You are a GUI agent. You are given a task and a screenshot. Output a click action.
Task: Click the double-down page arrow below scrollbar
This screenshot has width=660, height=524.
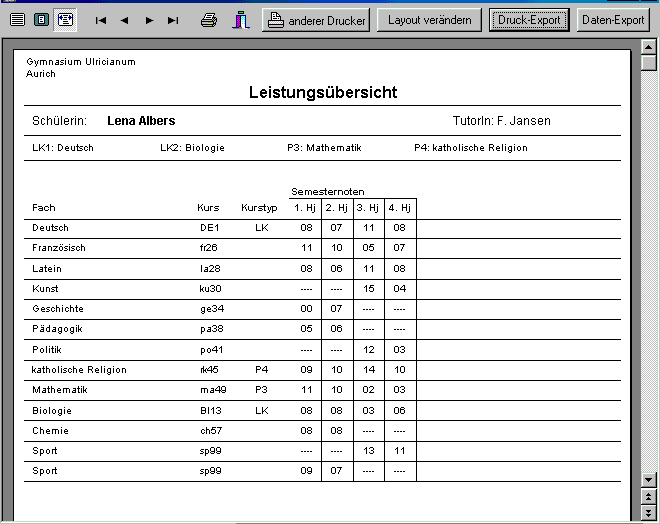point(649,513)
